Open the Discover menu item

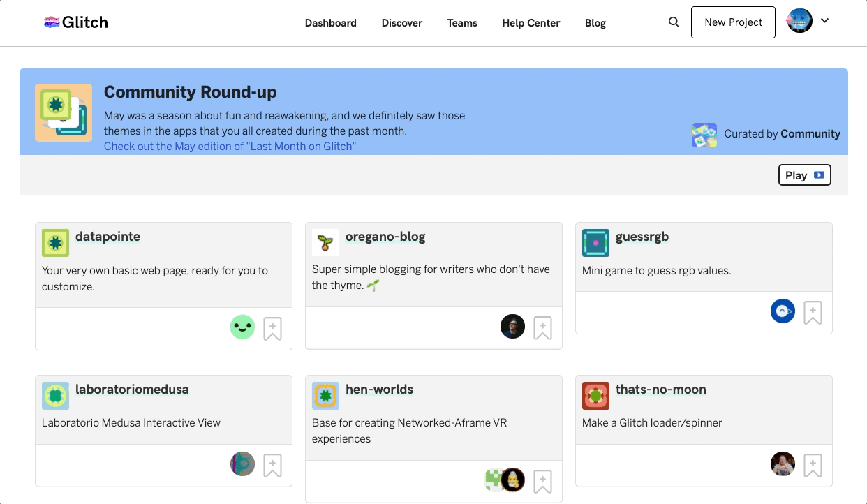point(401,23)
